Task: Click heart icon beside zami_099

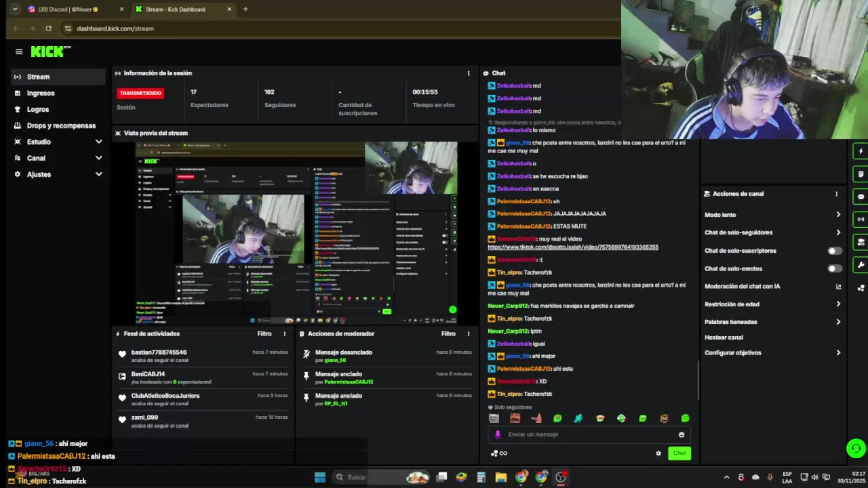Action: point(122,420)
